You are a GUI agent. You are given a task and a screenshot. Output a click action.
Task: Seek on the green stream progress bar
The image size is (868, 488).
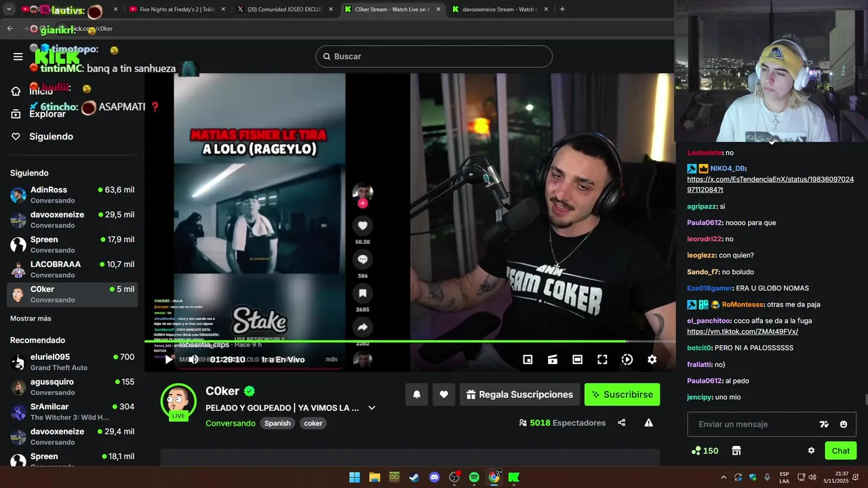pos(410,341)
